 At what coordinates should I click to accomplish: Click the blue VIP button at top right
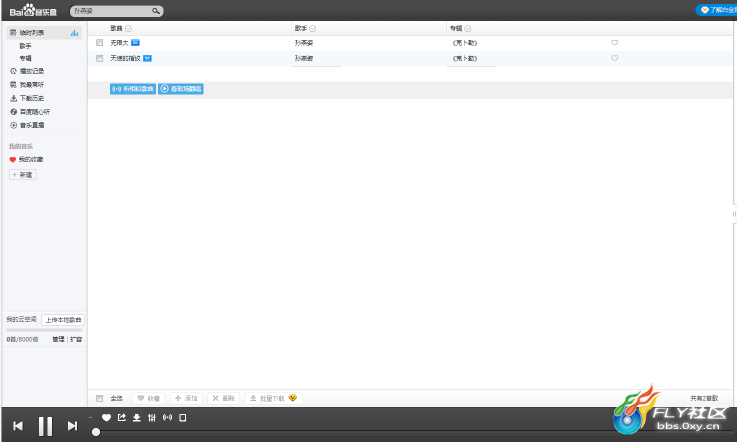[716, 10]
